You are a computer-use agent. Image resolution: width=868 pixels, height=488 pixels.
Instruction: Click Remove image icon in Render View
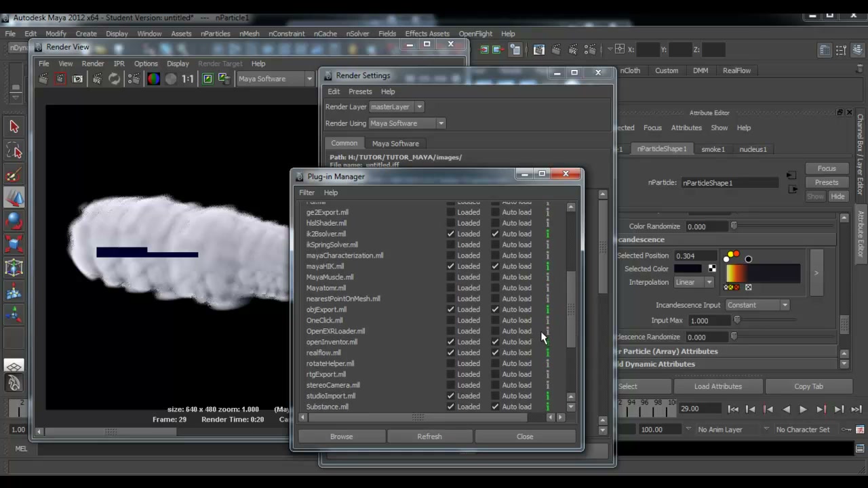(224, 79)
